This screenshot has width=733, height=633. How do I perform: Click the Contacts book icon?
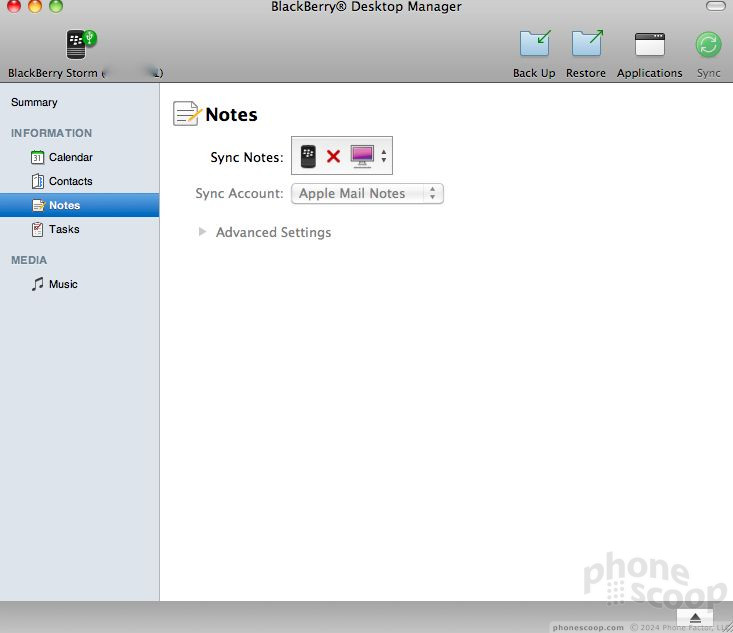click(37, 181)
